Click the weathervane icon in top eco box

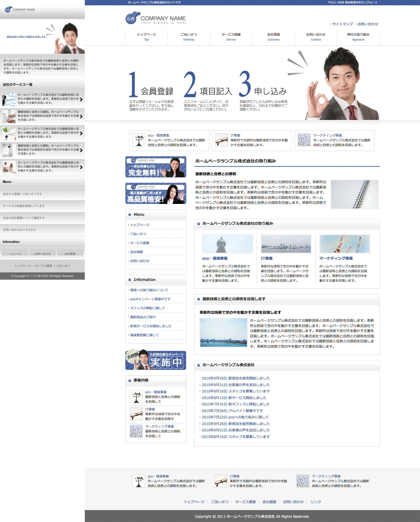click(139, 140)
